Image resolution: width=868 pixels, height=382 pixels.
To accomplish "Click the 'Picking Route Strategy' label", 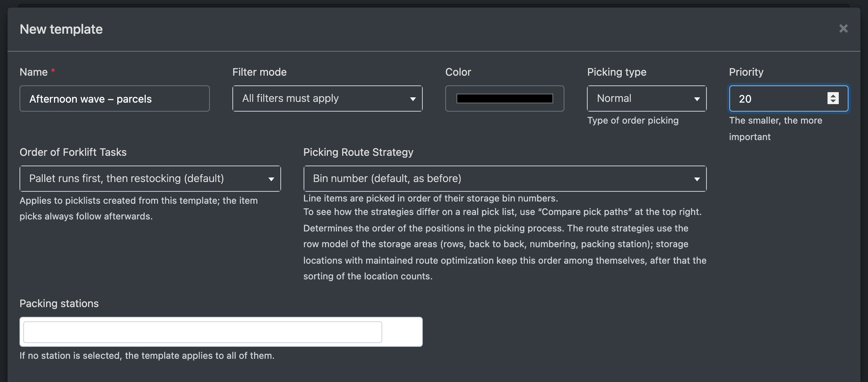I will [x=358, y=152].
